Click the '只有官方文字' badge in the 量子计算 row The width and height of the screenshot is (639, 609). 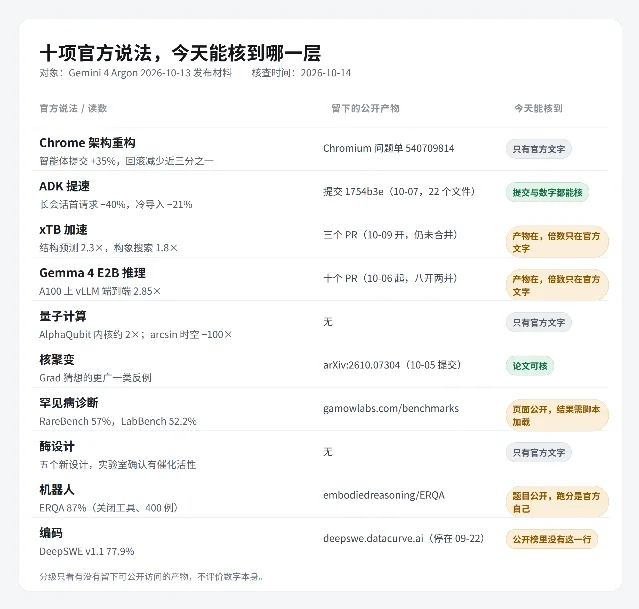pos(539,322)
